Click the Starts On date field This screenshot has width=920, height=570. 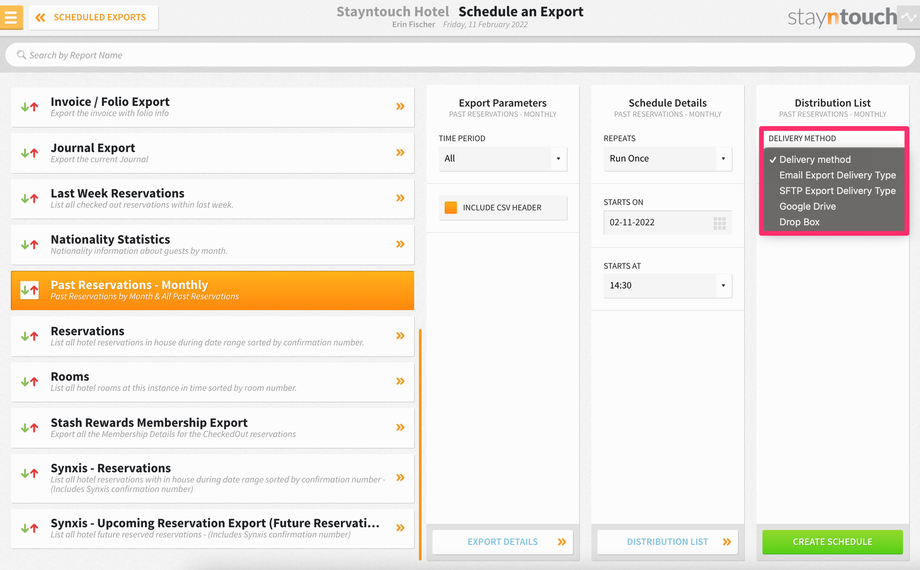click(x=668, y=222)
